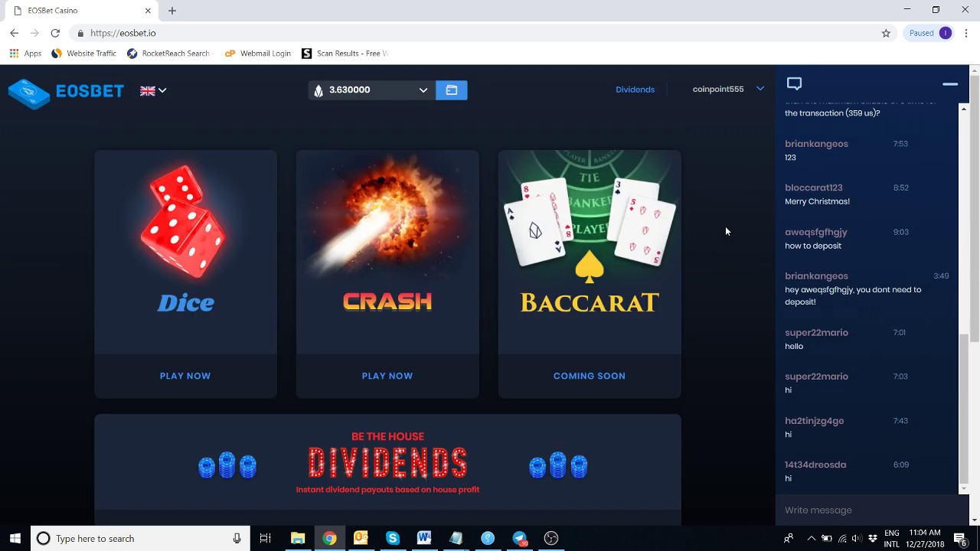Open the RocketReach Search bookmark
The image size is (980, 551).
point(168,54)
